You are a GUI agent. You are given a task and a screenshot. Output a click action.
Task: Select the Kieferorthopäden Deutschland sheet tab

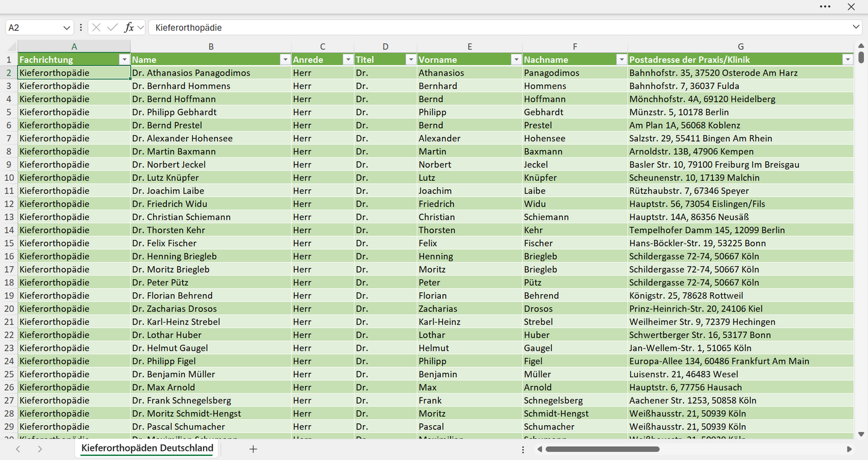pos(147,449)
